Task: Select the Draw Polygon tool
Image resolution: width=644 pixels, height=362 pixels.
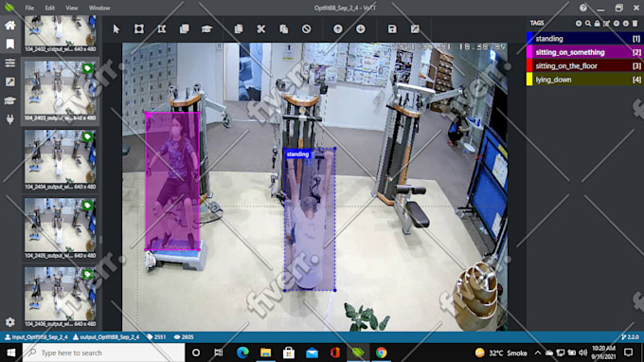Action: [161, 28]
